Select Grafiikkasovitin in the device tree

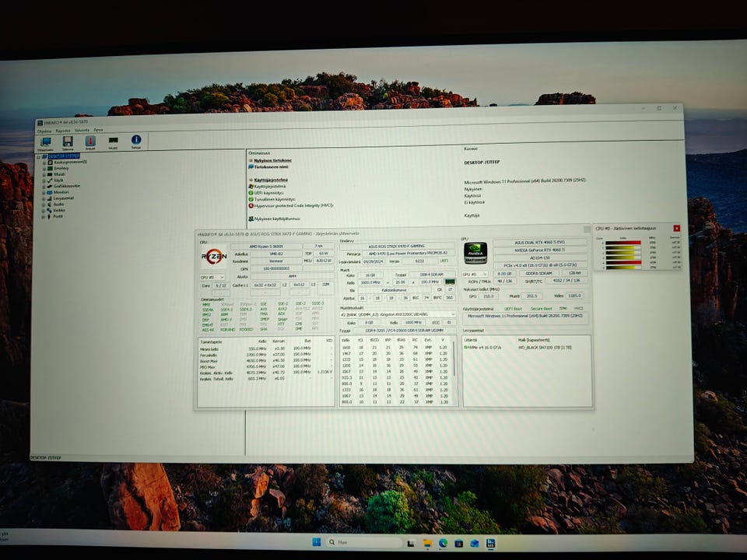[x=67, y=186]
